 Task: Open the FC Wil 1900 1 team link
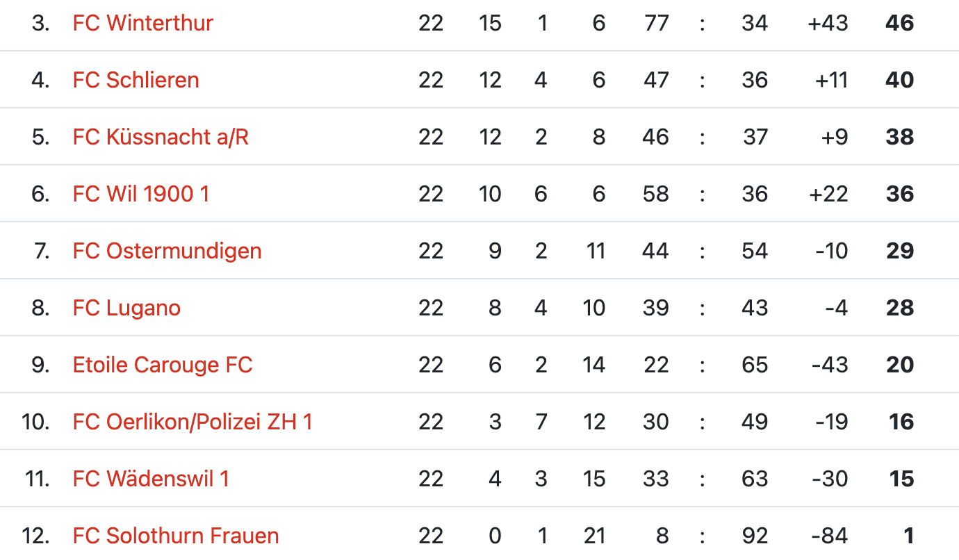tap(140, 194)
